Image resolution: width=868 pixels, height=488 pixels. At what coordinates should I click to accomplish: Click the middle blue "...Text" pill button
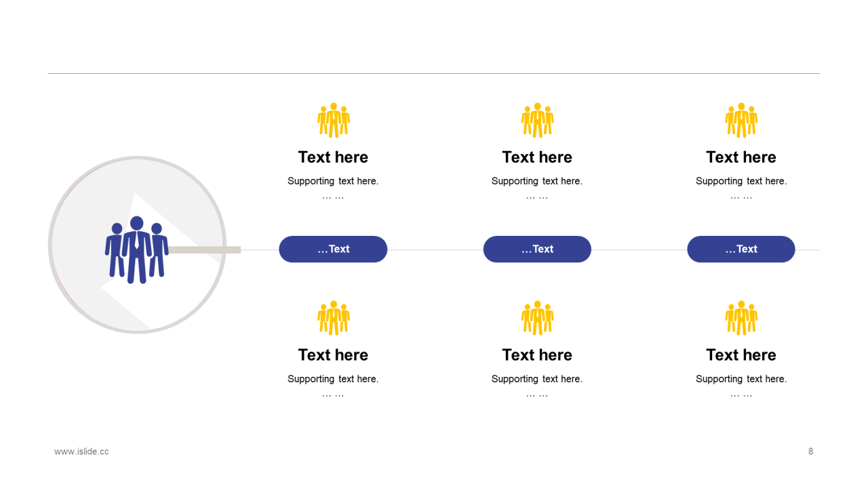[537, 249]
